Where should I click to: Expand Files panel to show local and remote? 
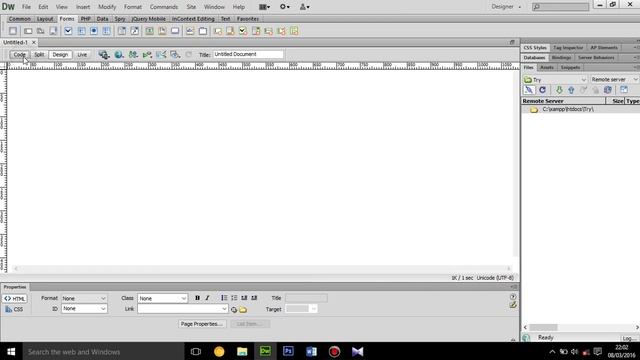[624, 90]
